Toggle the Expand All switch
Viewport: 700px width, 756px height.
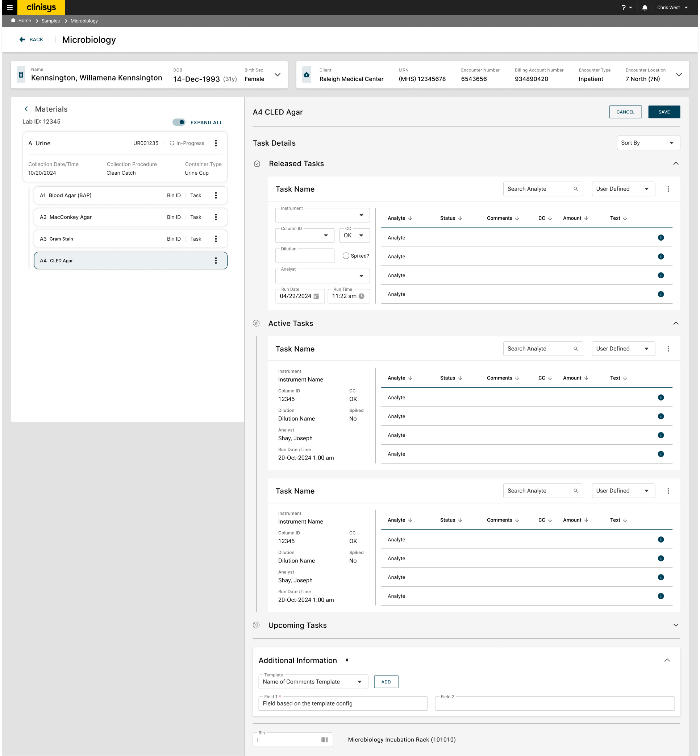[179, 122]
